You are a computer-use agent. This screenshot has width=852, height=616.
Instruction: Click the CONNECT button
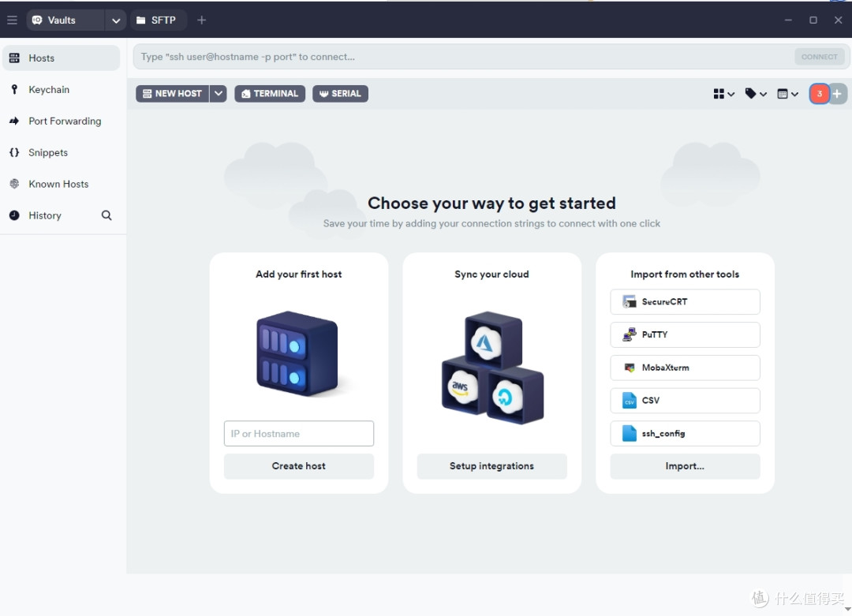tap(820, 57)
